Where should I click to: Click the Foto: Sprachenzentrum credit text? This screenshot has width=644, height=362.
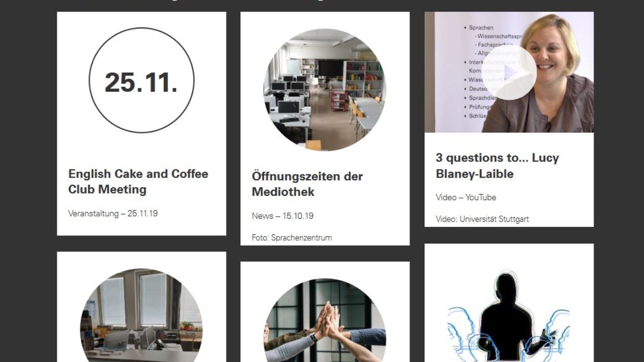(291, 238)
